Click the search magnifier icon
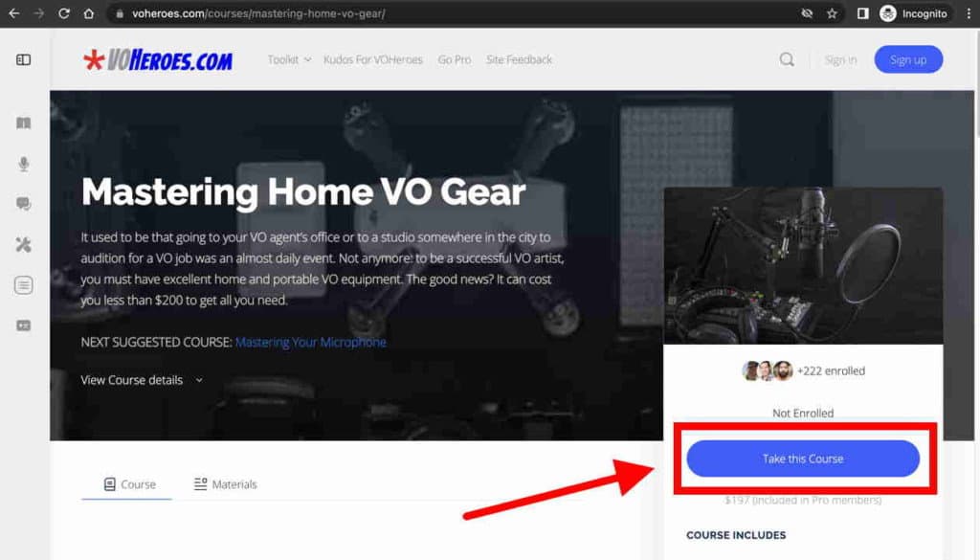This screenshot has width=980, height=560. [x=787, y=59]
